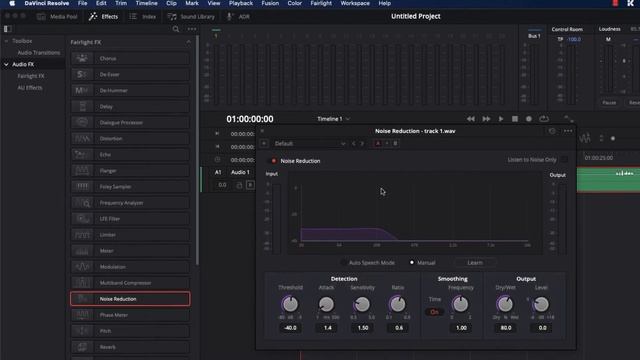Toggle the Effects panel button

click(x=103, y=17)
